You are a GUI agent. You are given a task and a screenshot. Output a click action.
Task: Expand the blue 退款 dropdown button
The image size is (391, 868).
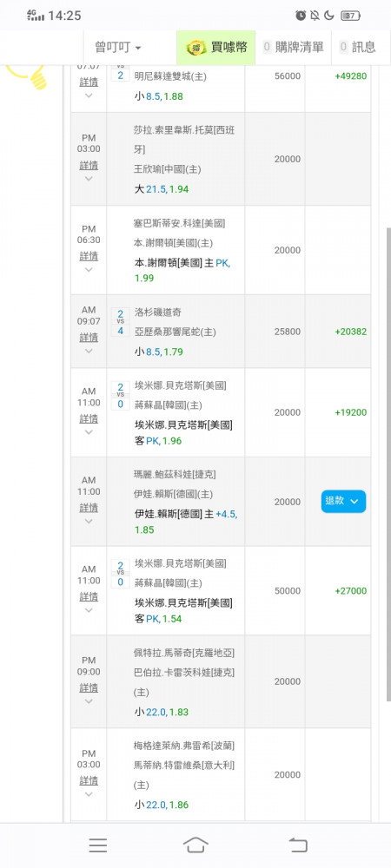coord(343,501)
